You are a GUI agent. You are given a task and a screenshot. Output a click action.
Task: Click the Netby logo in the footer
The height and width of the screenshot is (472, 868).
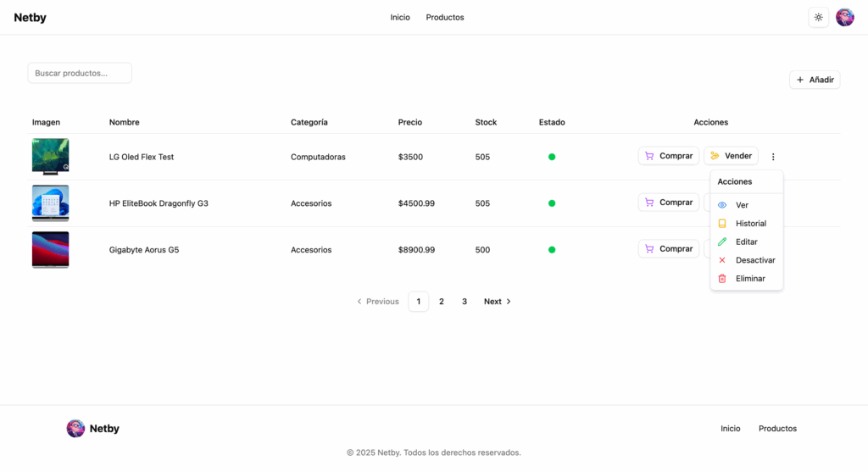(x=93, y=429)
